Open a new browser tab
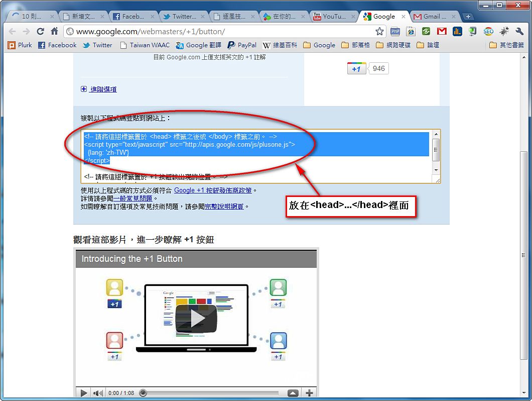The height and width of the screenshot is (401, 532). [x=468, y=16]
